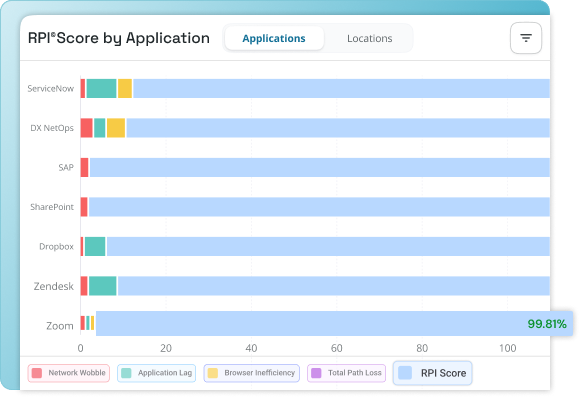Select ServiceNow's teal Application Lag segment

tap(101, 88)
